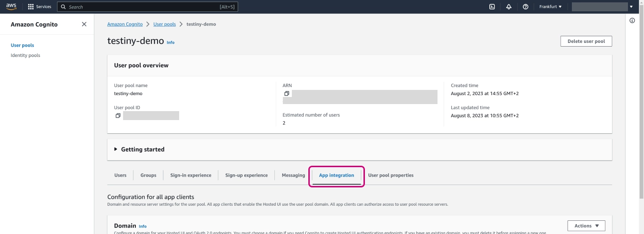The image size is (644, 234).
Task: Switch to the Sign-in experience tab
Action: coord(190,175)
